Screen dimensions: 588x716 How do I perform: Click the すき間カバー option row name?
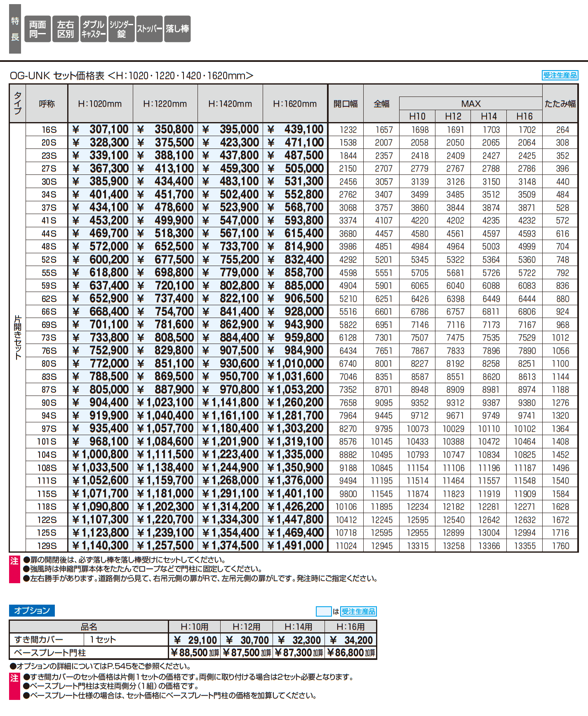(39, 639)
